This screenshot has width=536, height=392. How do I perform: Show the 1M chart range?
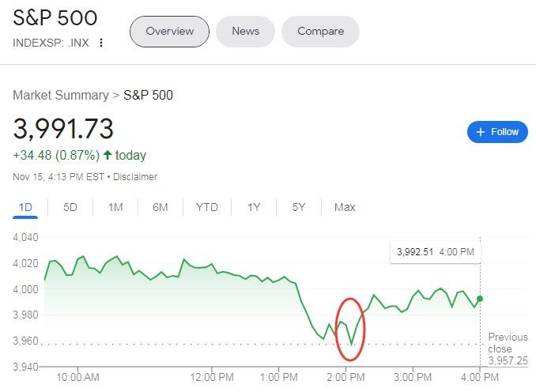pos(115,207)
